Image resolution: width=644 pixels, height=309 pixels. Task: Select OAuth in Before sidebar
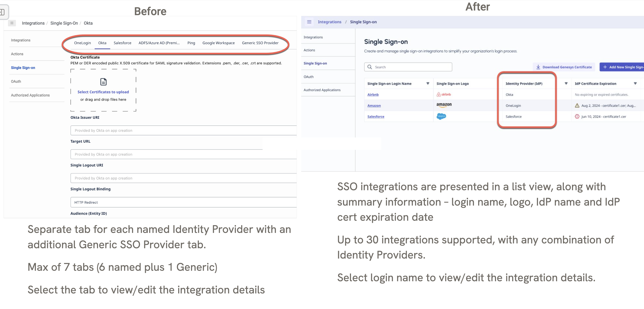coord(16,81)
